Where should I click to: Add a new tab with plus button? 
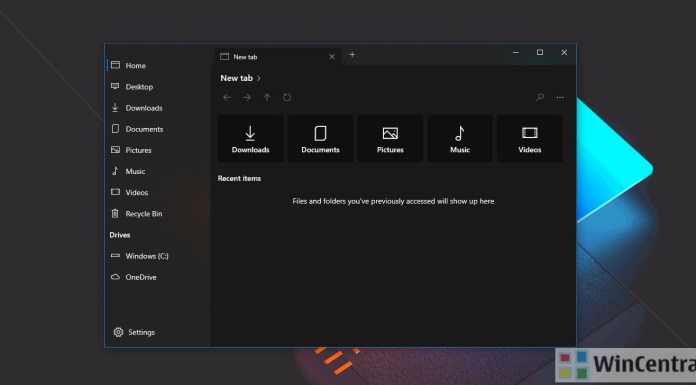tap(352, 55)
